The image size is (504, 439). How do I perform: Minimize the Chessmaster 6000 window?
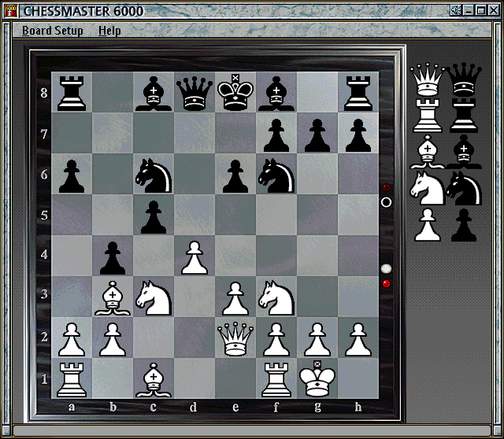pyautogui.click(x=469, y=10)
